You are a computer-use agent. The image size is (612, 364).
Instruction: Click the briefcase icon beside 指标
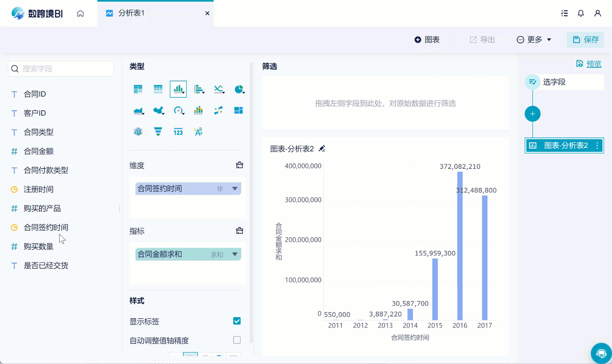pyautogui.click(x=240, y=231)
